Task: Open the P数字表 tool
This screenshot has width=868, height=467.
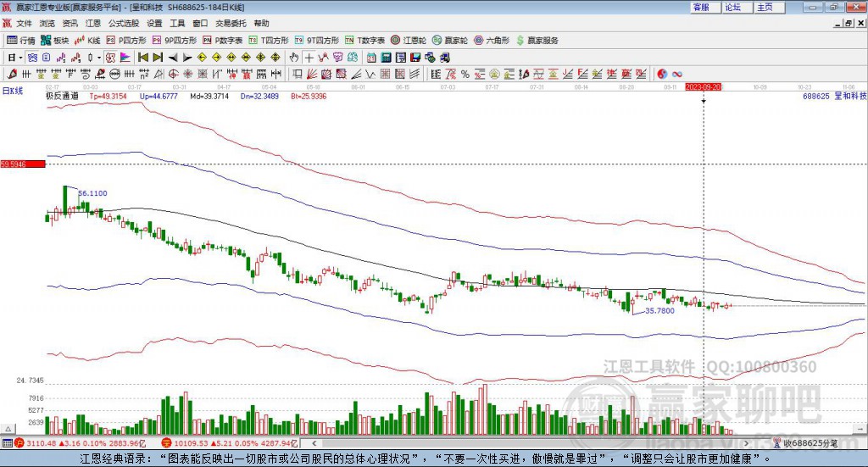Action: point(223,41)
